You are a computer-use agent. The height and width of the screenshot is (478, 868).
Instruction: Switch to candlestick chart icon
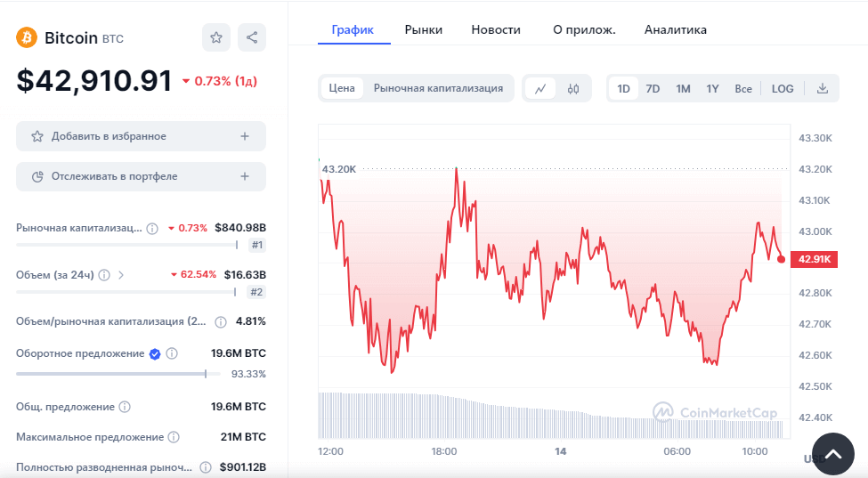[573, 89]
